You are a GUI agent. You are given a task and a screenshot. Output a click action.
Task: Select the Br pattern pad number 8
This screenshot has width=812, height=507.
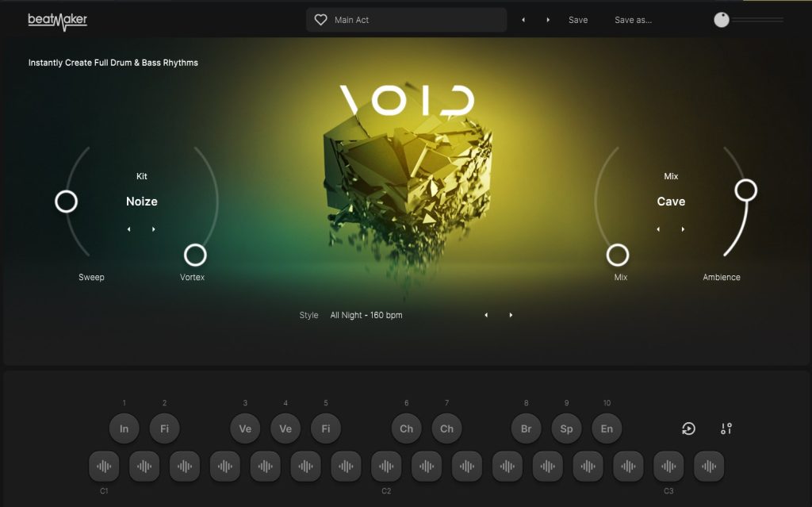click(x=526, y=428)
